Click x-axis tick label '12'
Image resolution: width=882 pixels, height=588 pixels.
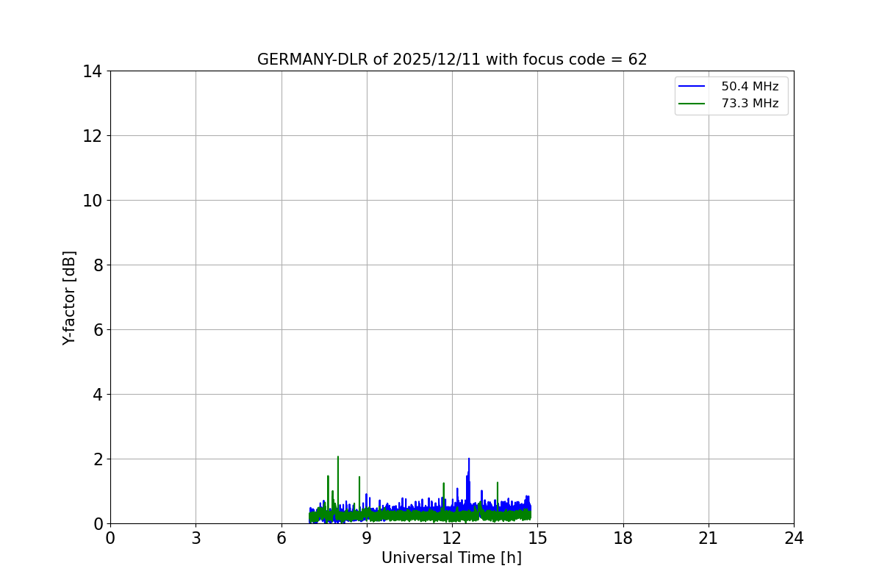click(x=452, y=538)
